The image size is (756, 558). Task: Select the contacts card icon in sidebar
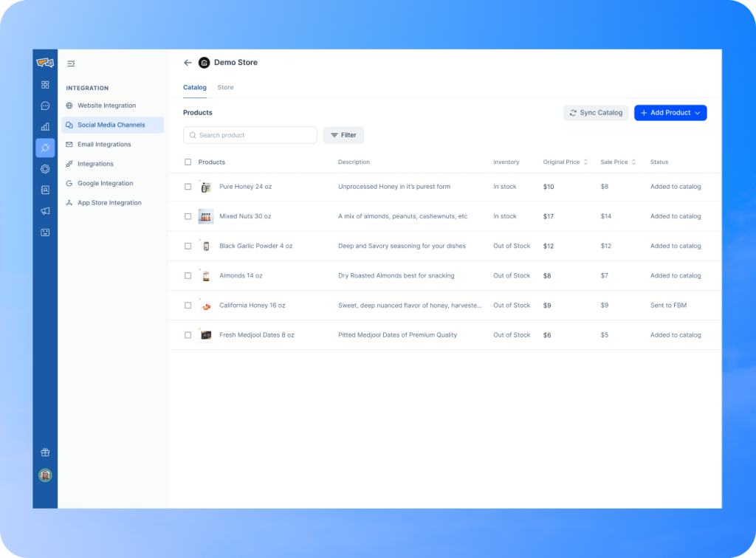click(x=45, y=190)
